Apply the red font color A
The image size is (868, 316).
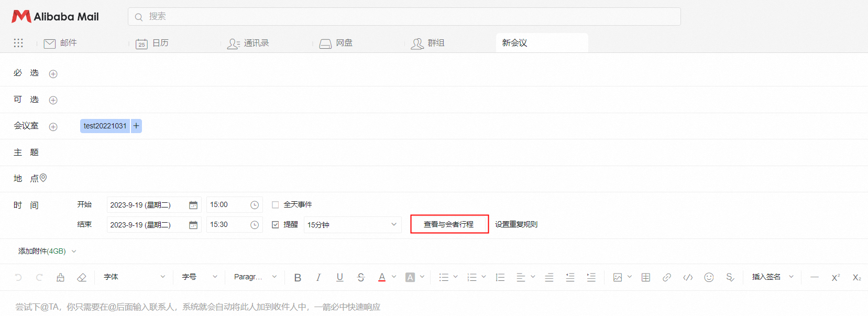[x=382, y=277]
